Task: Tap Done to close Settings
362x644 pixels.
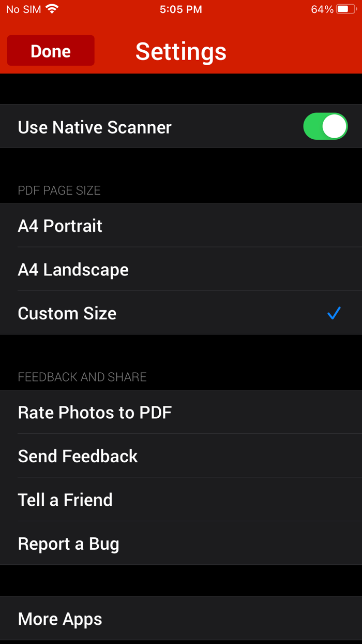Action: [50, 51]
